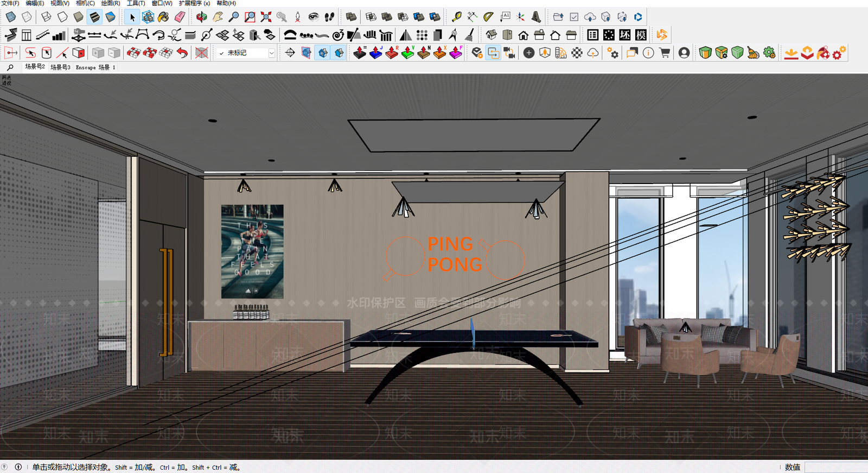Screen dimensions: 868x473
Task: Switch to Front house view
Action: (x=523, y=35)
